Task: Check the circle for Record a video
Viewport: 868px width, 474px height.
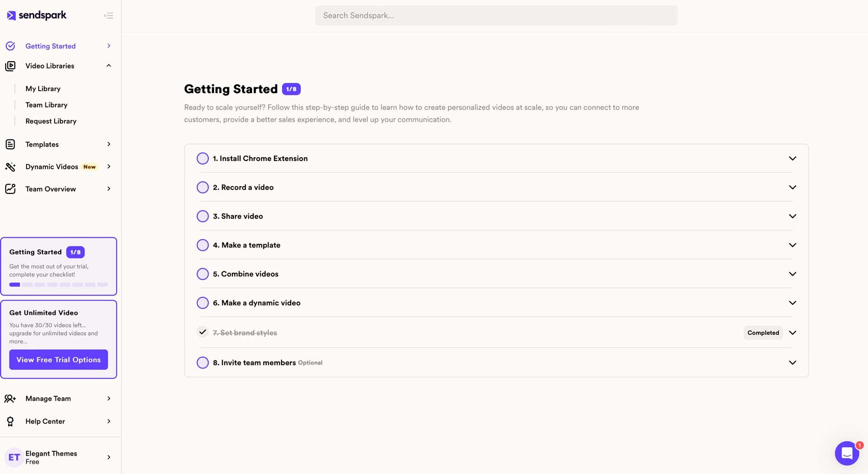Action: coord(203,187)
